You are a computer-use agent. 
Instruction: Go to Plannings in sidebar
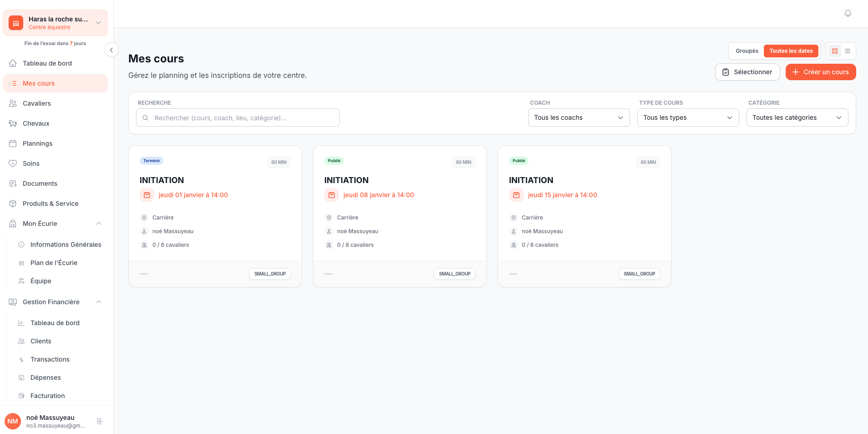37,143
